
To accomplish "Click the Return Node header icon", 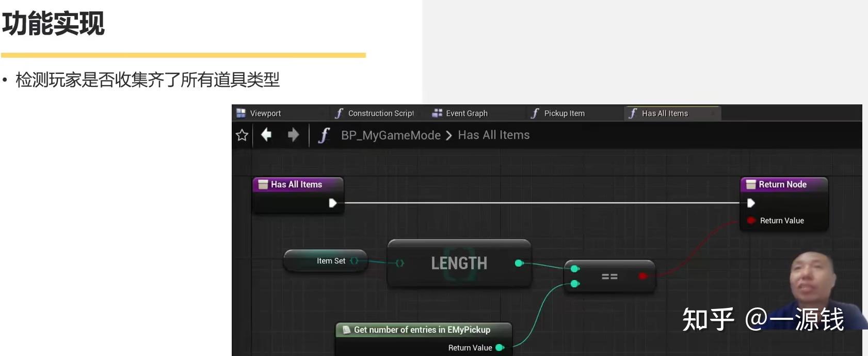I will 751,184.
